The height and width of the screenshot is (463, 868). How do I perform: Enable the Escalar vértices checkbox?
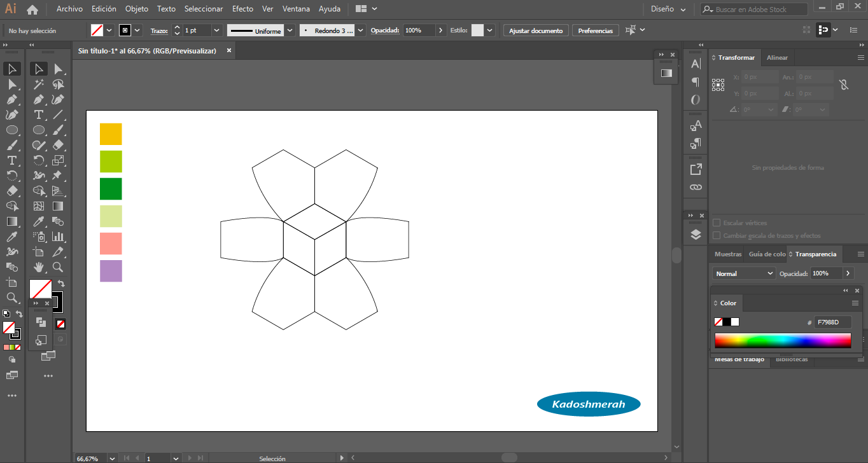coord(717,223)
